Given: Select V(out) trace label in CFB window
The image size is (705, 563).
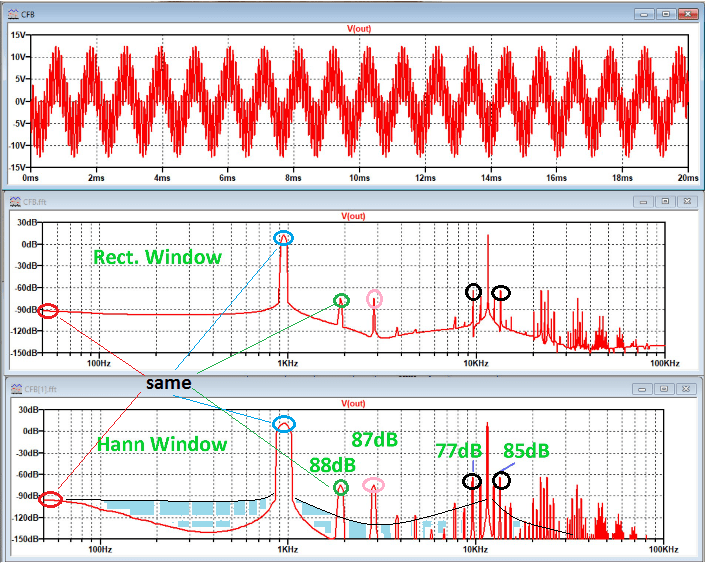Looking at the screenshot, I should coord(358,29).
